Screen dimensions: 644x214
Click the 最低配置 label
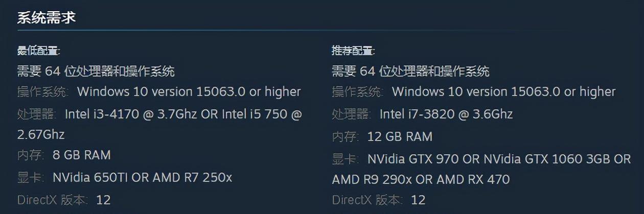point(38,51)
